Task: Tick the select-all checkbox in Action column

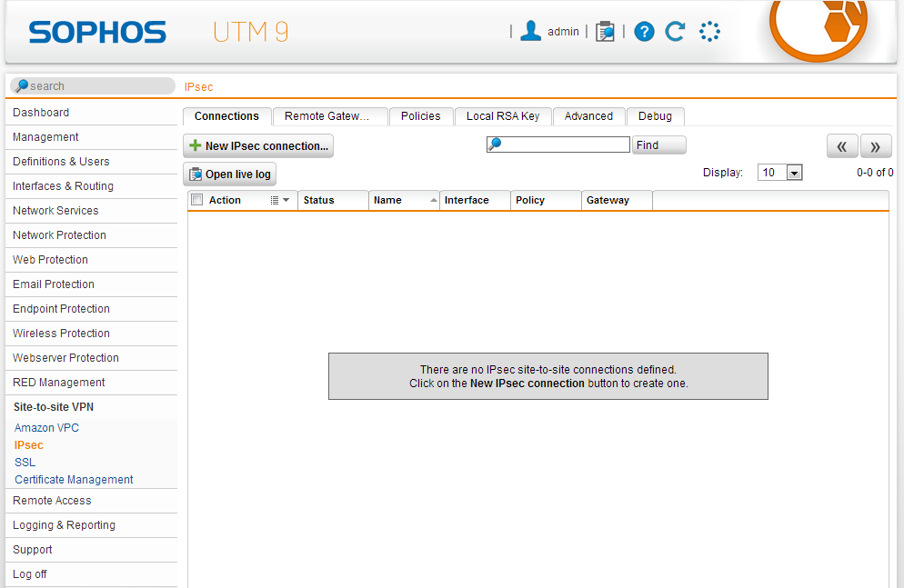Action: pos(197,200)
